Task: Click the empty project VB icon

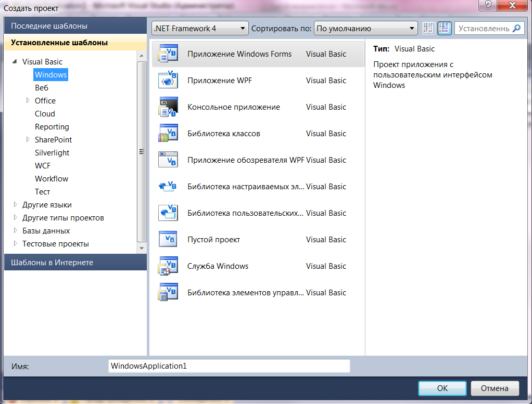Action: [x=168, y=239]
